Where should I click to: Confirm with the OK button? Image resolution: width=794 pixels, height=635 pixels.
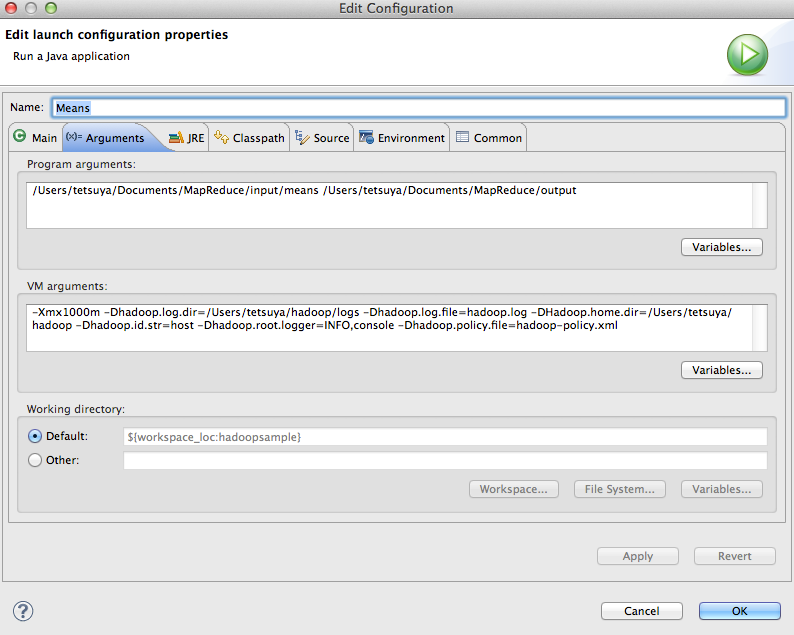739,611
